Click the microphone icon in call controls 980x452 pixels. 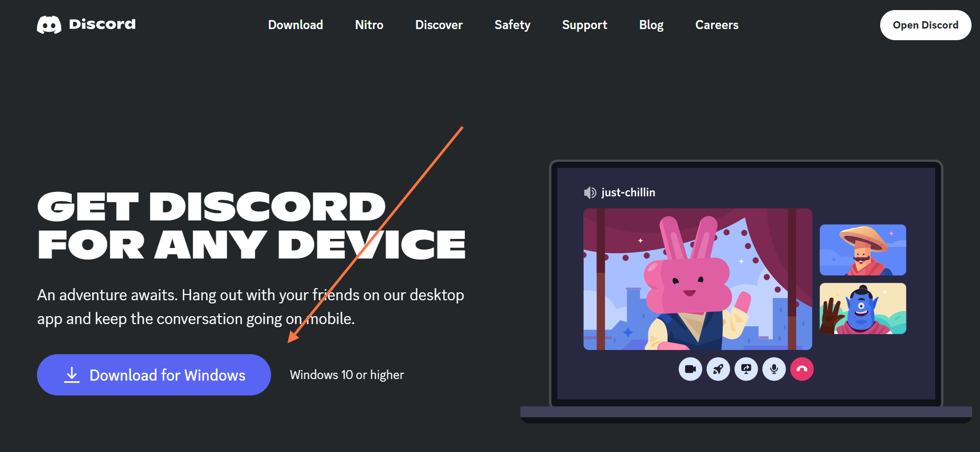(774, 369)
